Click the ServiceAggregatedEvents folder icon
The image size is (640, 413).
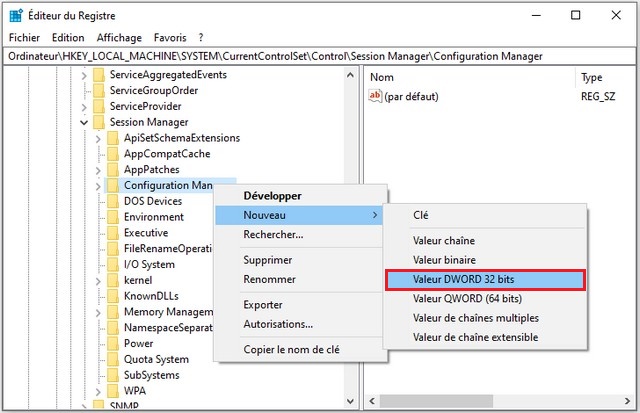coord(99,75)
